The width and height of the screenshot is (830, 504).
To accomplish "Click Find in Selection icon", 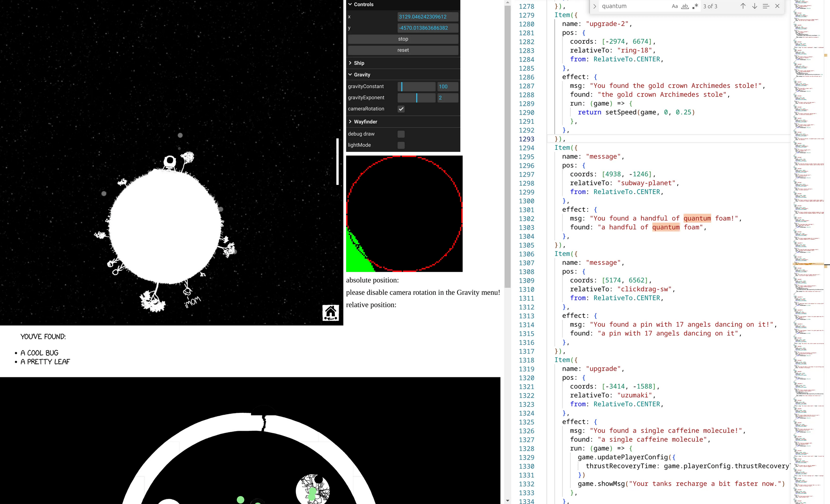I will tap(766, 6).
